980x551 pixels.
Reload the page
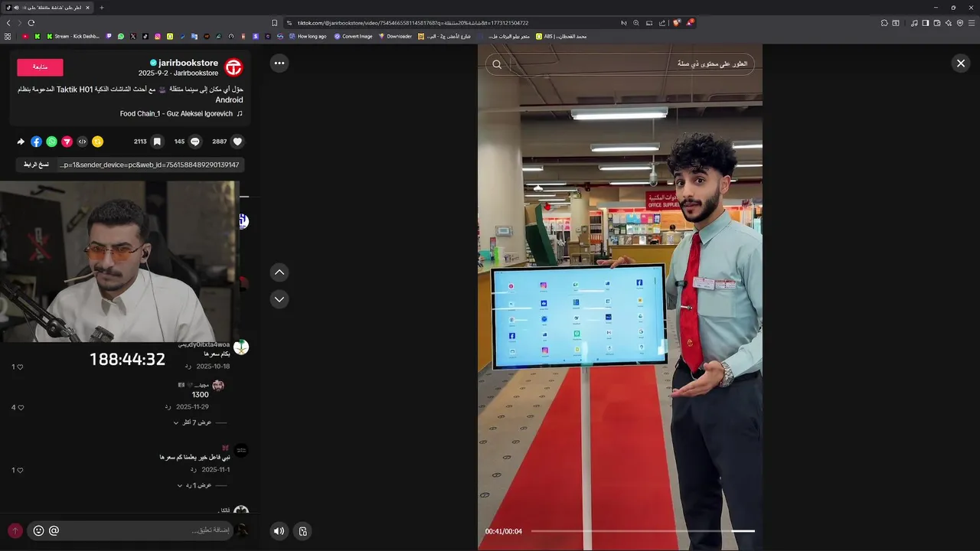(x=31, y=23)
